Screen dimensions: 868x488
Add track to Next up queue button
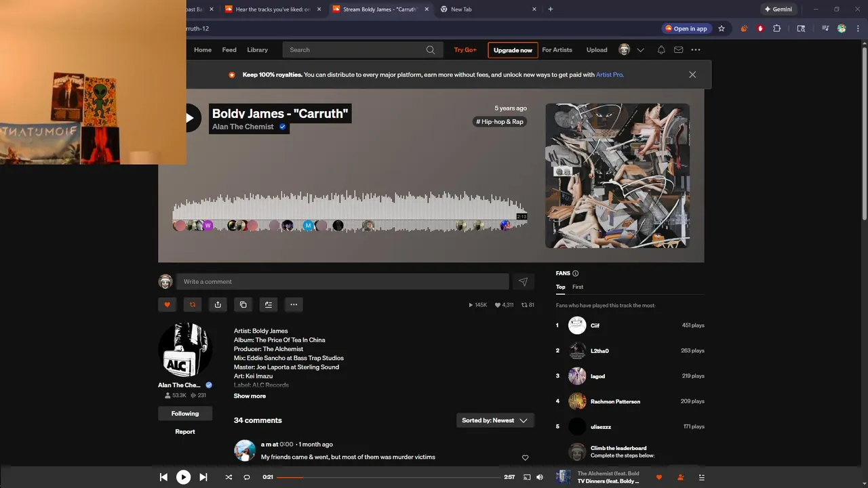[269, 304]
